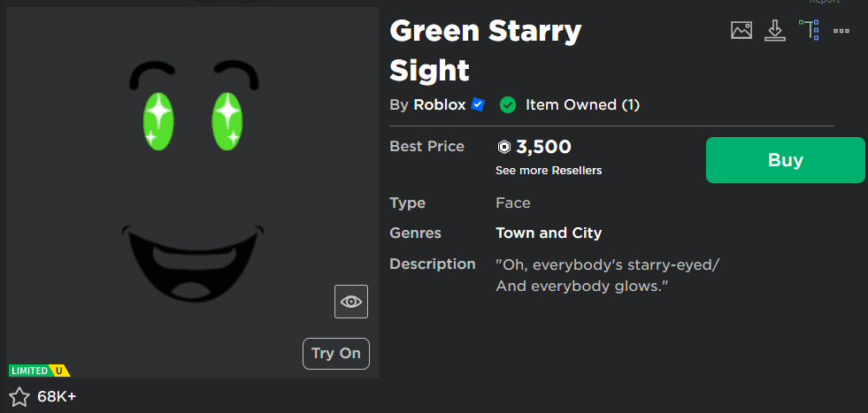The width and height of the screenshot is (868, 413).
Task: Click the blue verified badge next to Roblox
Action: point(479,104)
